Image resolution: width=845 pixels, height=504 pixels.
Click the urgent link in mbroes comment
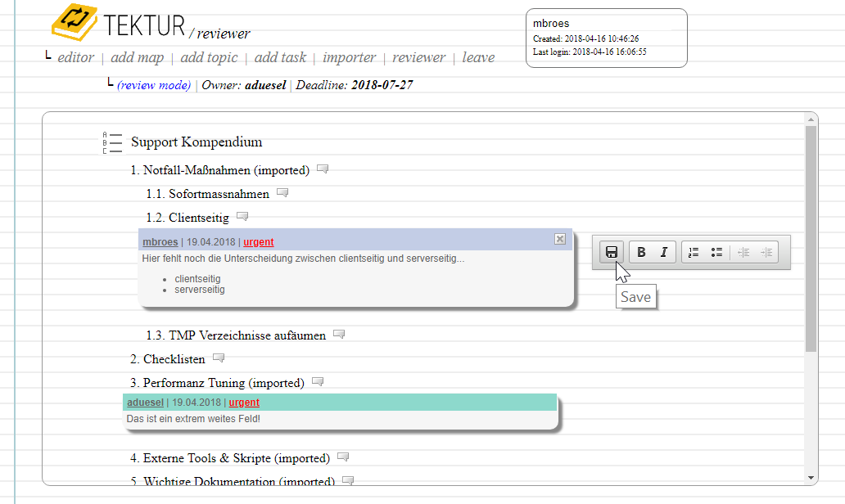(x=258, y=242)
